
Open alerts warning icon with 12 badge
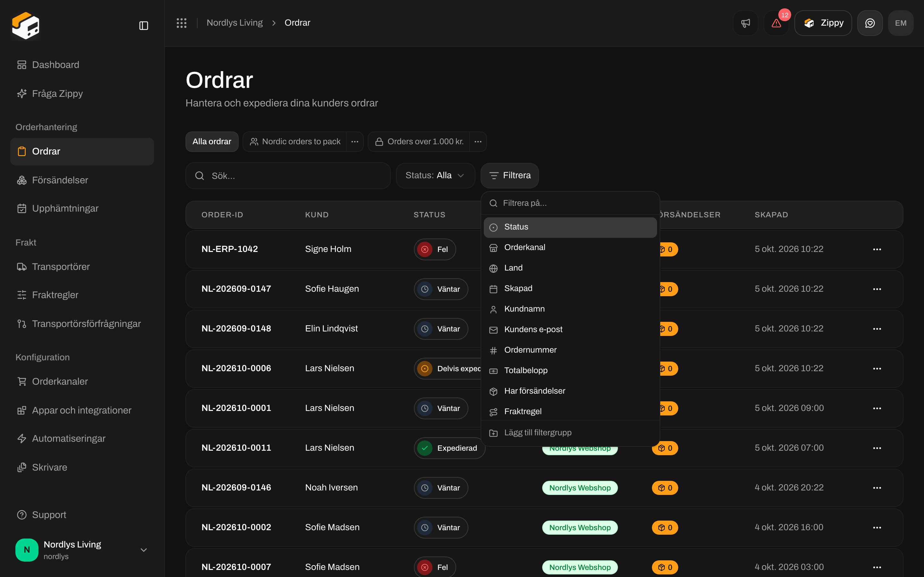point(776,23)
